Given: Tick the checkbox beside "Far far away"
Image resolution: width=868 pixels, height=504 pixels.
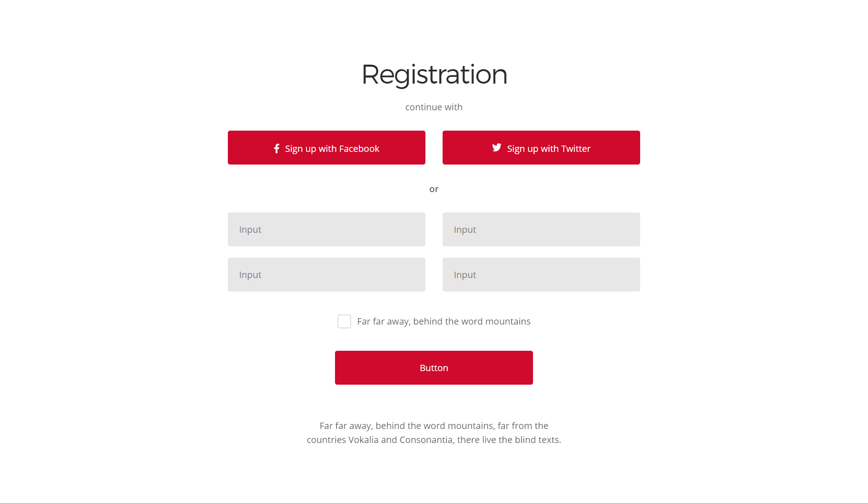Looking at the screenshot, I should point(344,321).
